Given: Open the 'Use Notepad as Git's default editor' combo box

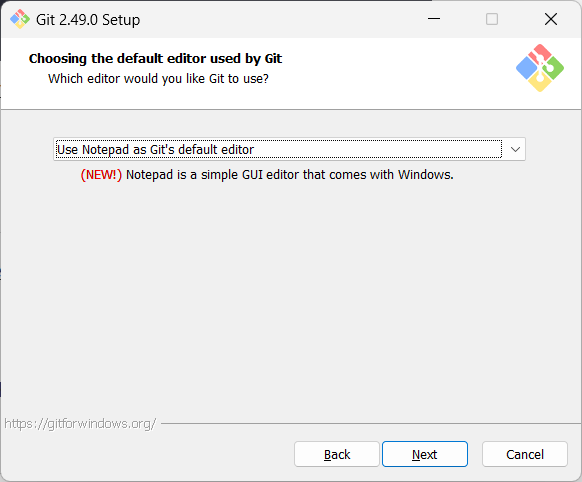Looking at the screenshot, I should [289, 149].
